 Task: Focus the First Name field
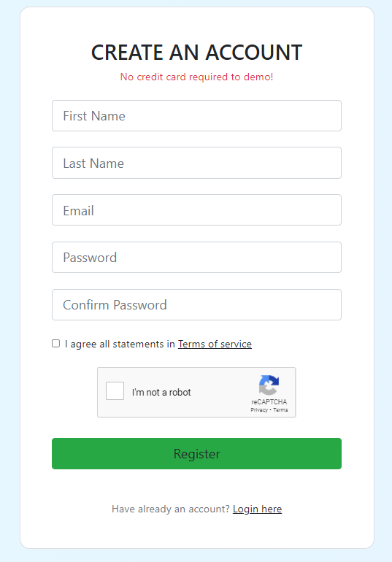196,116
